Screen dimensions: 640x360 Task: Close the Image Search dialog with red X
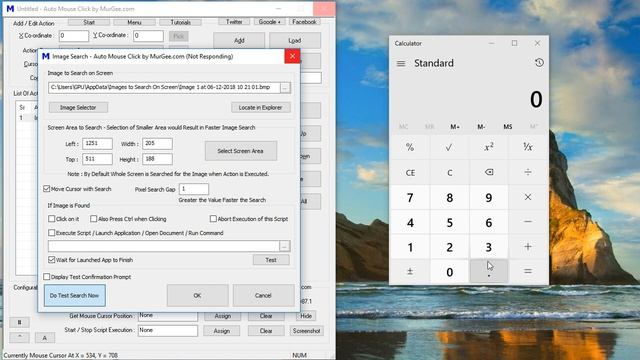click(292, 56)
